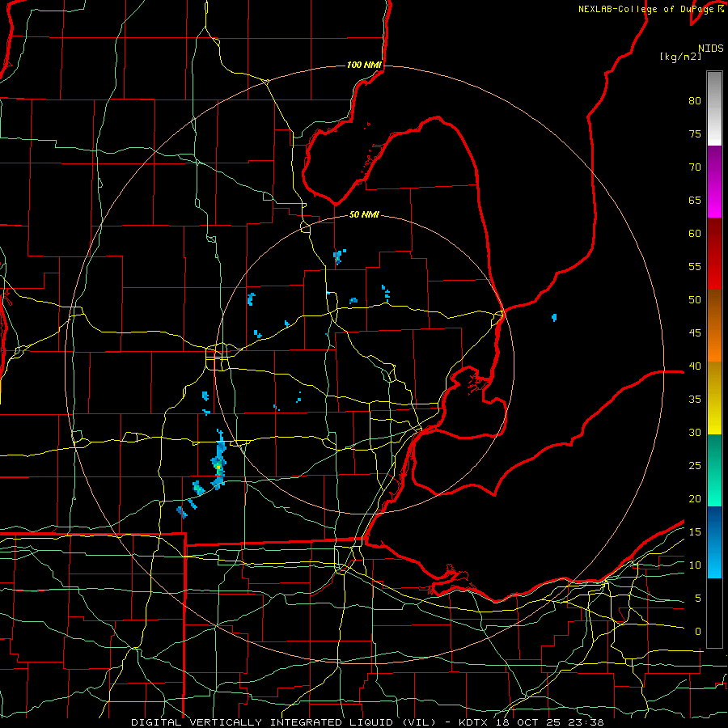Click the 100 NMI range ring label
728x728 pixels.
point(365,65)
